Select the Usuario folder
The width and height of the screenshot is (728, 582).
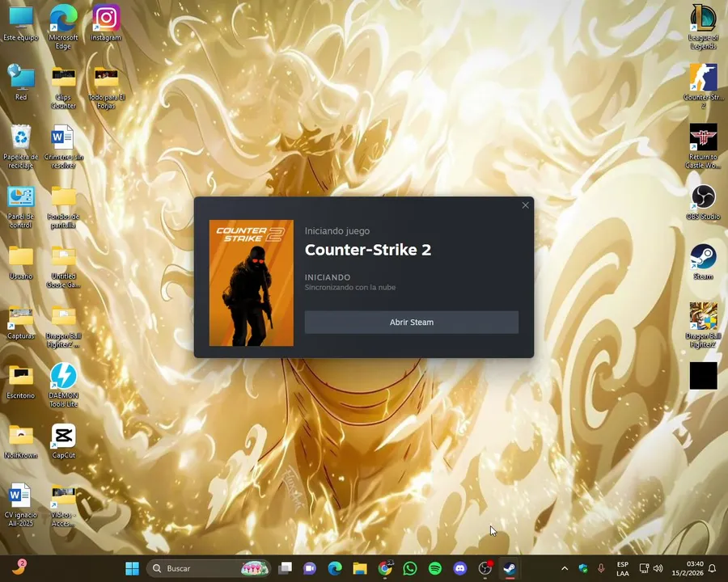(x=21, y=263)
